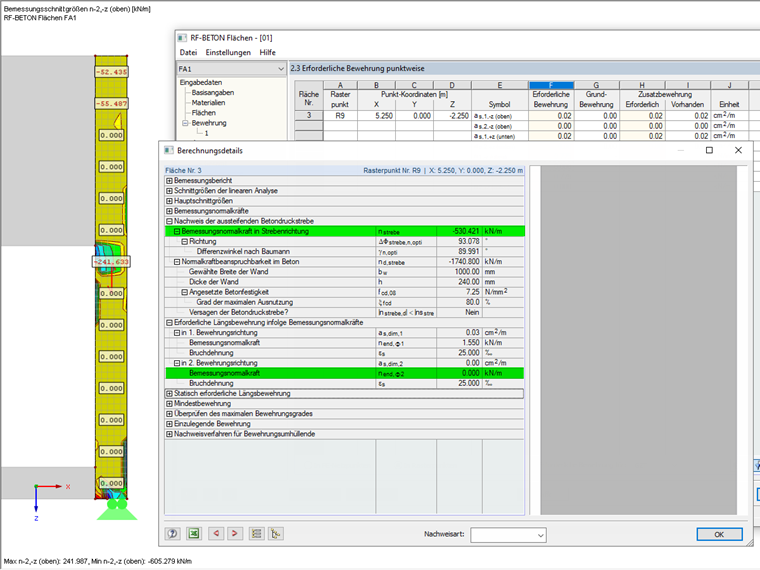The width and height of the screenshot is (760, 570).
Task: Collapse in 2. Bewehrungsrichtung row
Action: (x=177, y=363)
